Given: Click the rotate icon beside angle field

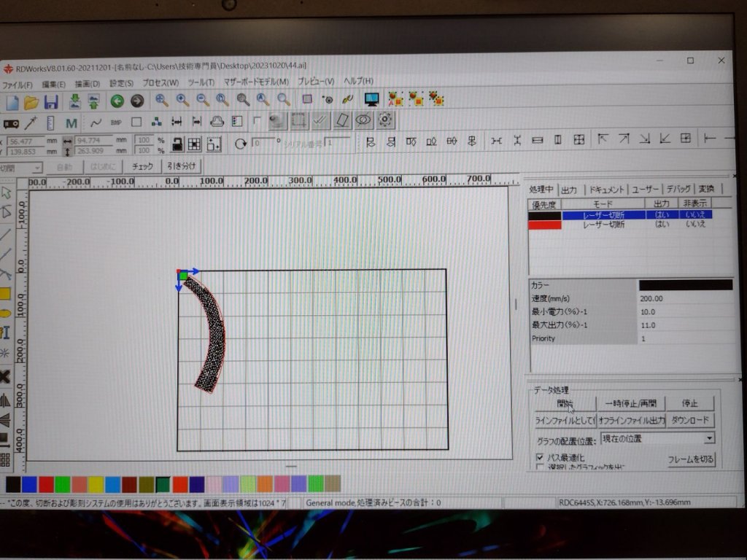Looking at the screenshot, I should pos(240,143).
